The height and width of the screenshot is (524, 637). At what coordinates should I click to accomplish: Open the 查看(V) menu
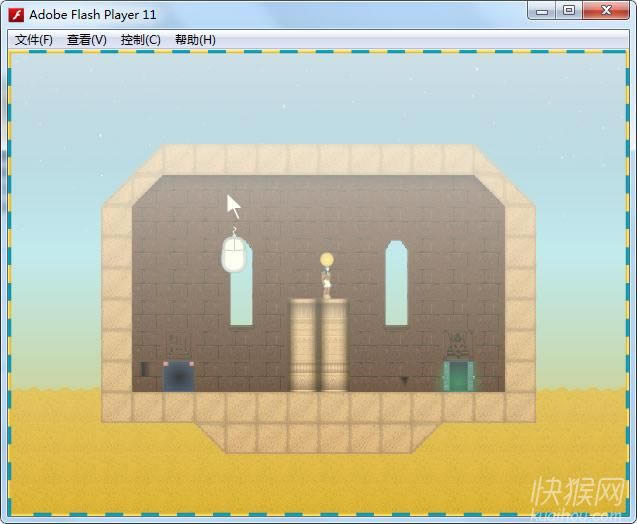click(x=86, y=40)
